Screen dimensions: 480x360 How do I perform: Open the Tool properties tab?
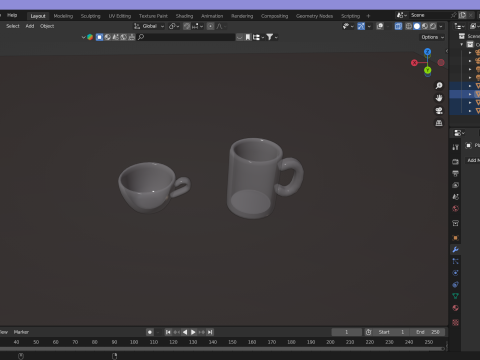455,147
